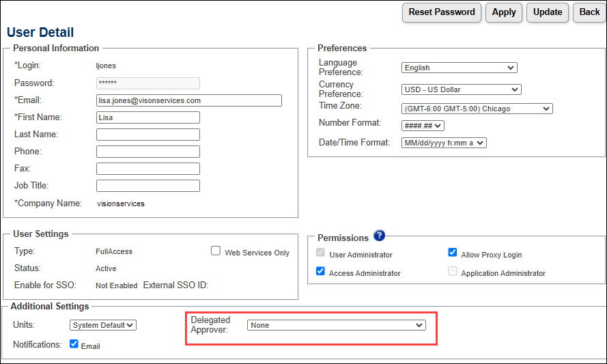Click the Phone input field
The image size is (607, 364).
click(147, 152)
